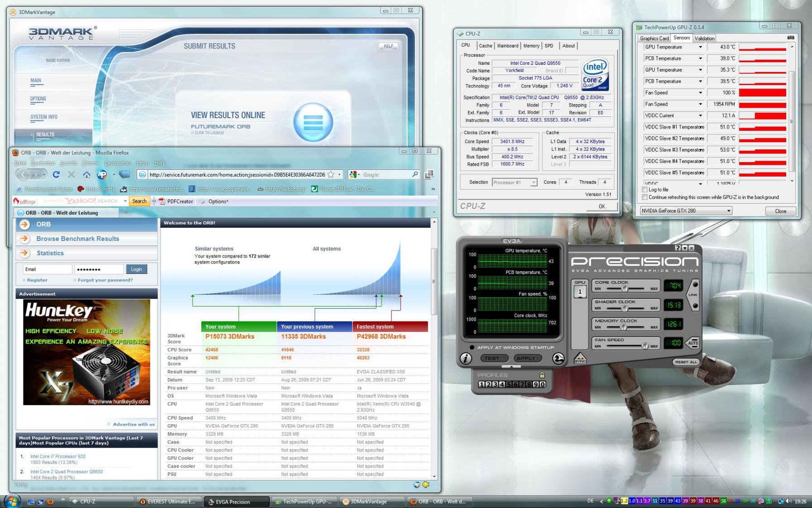812x508 pixels.
Task: Open the search engine selector dropdown
Action: pos(354,174)
